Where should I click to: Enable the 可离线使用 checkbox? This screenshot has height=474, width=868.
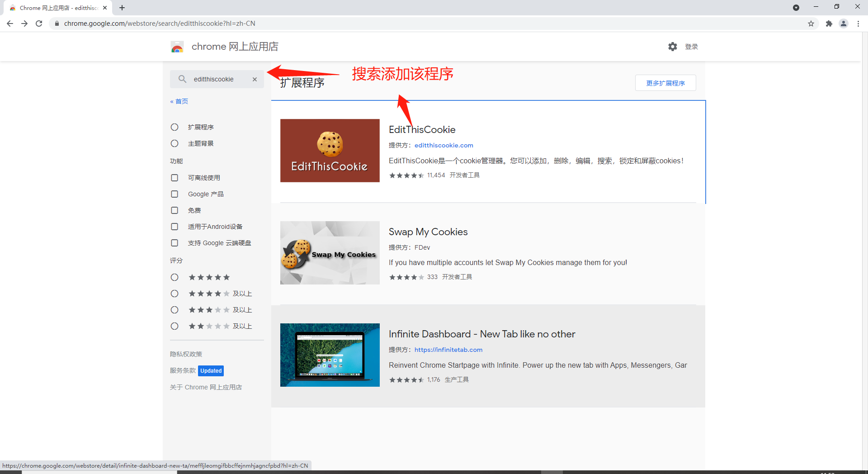click(175, 178)
